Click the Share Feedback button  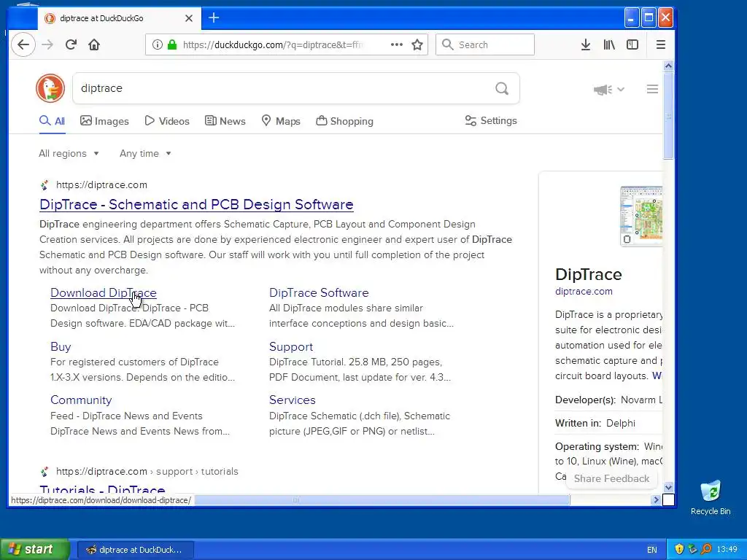[611, 478]
